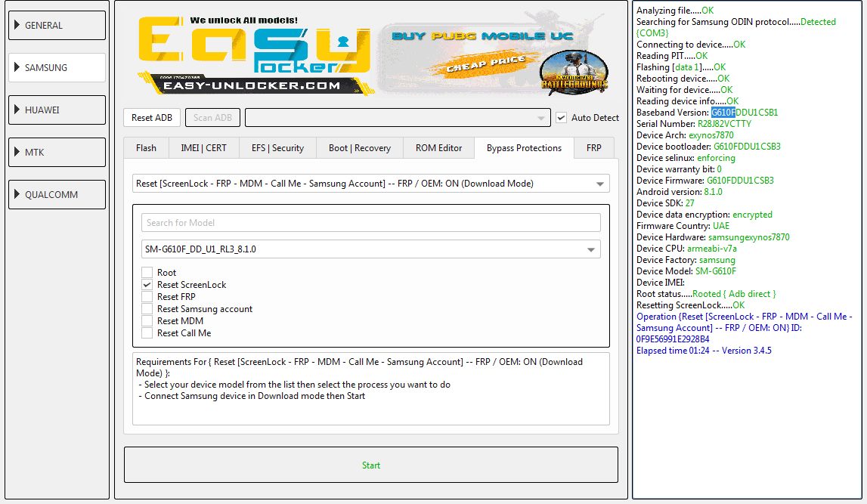867x504 pixels.
Task: Click the Resetting ScreenLock OK log line
Action: pyautogui.click(x=691, y=305)
